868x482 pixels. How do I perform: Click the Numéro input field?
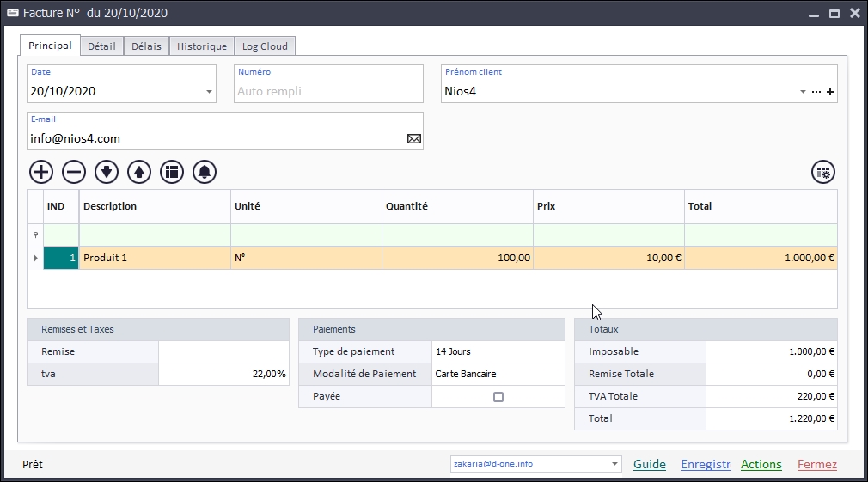[x=328, y=91]
